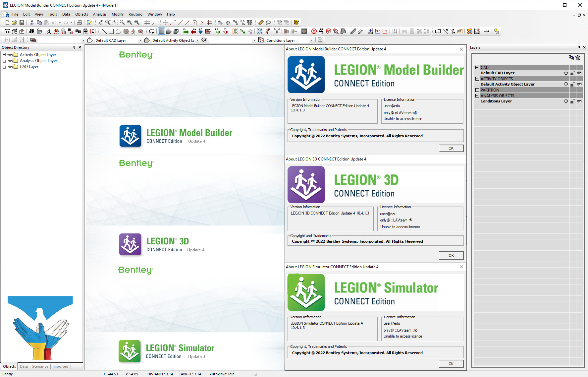Click the heat map analysis icon

(470, 31)
